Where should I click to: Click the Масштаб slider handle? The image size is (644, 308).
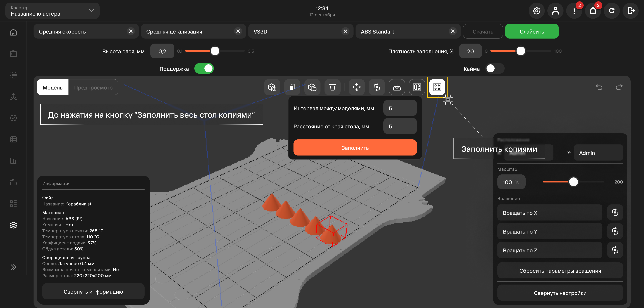pyautogui.click(x=574, y=182)
